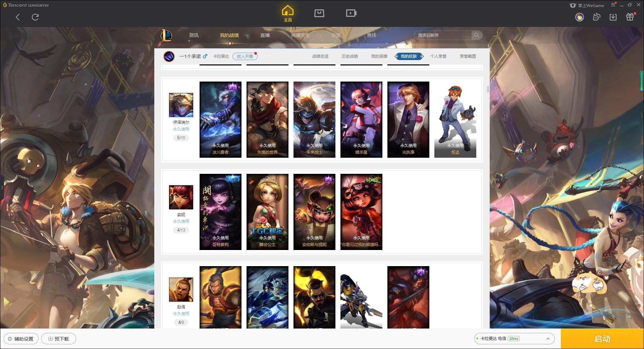The height and width of the screenshot is (349, 644).
Task: Open the 主页 home icon
Action: 288,14
